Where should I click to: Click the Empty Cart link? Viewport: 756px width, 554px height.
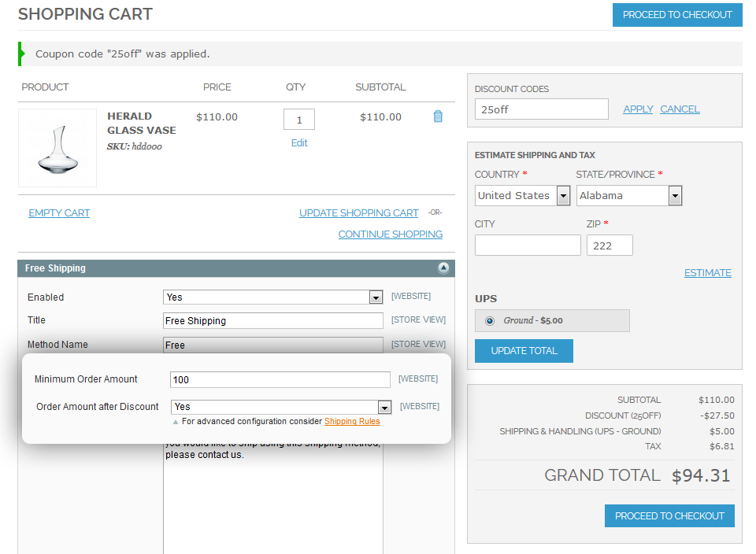click(x=59, y=213)
